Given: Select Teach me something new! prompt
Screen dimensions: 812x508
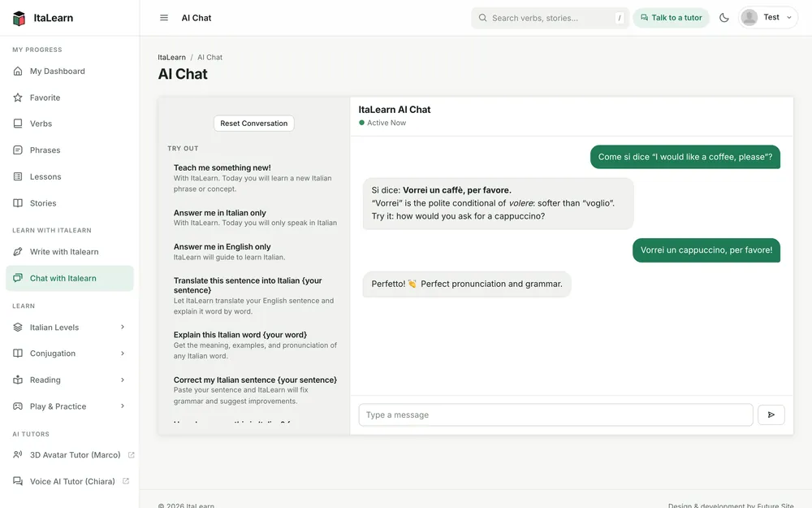Looking at the screenshot, I should (x=253, y=178).
